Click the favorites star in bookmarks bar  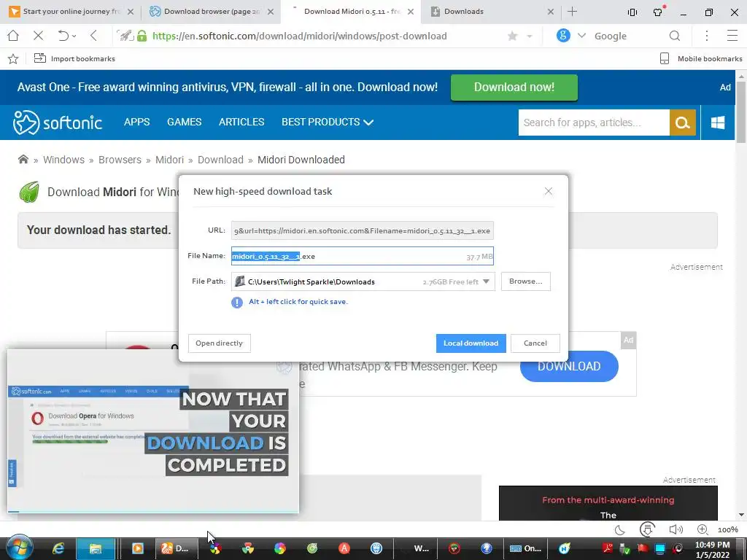click(x=13, y=58)
